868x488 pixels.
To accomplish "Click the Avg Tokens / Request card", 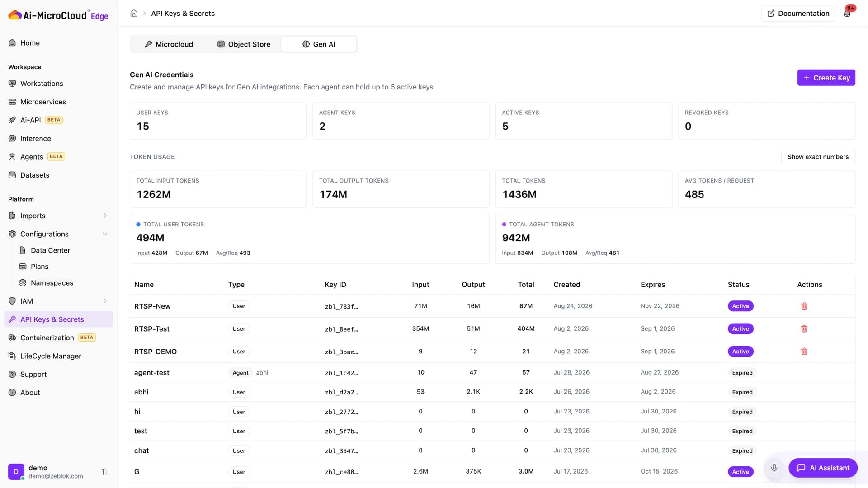I will click(x=767, y=189).
